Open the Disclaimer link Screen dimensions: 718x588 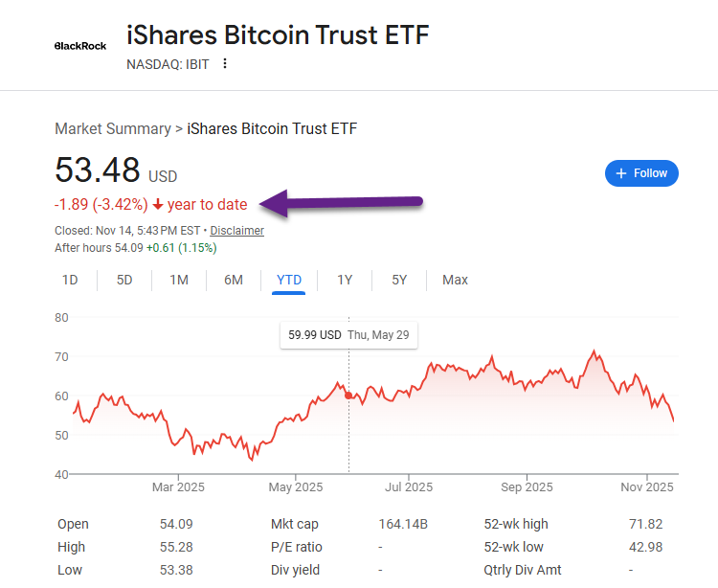pos(236,231)
